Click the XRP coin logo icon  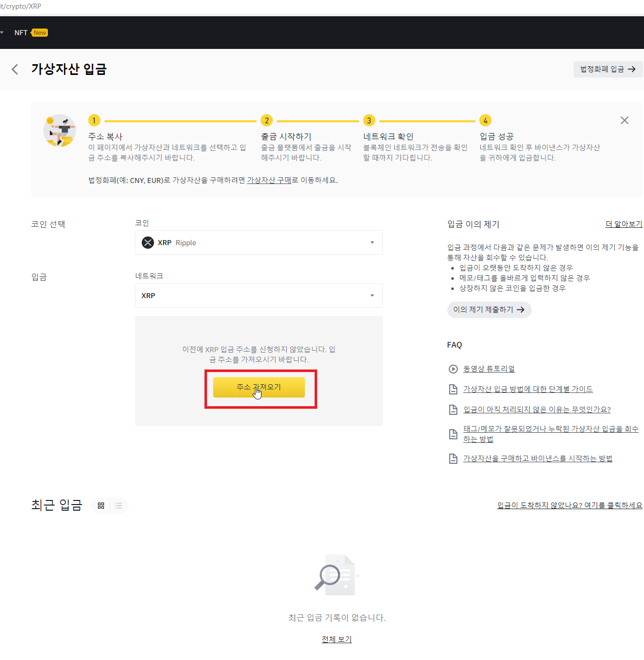tap(148, 243)
